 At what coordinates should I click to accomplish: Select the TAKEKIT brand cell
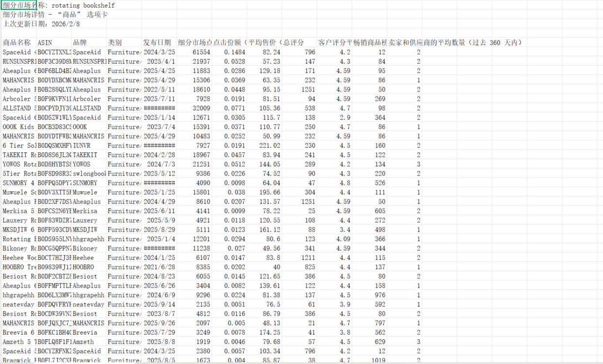pyautogui.click(x=89, y=155)
